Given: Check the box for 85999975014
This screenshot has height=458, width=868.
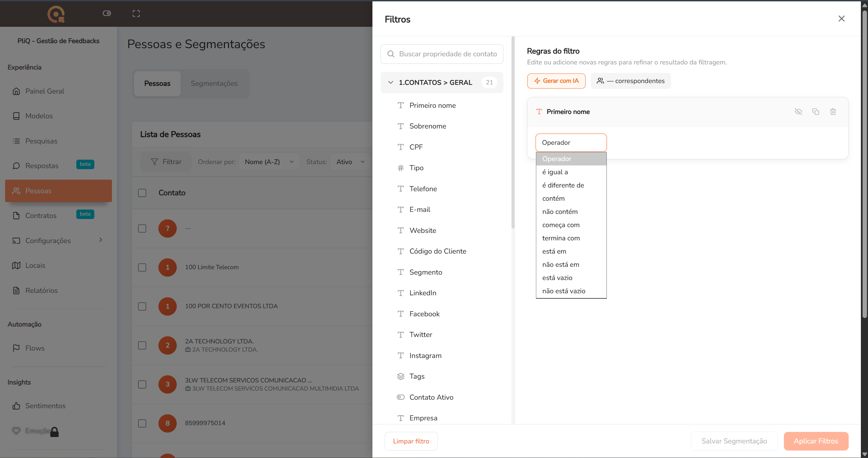Looking at the screenshot, I should point(142,423).
